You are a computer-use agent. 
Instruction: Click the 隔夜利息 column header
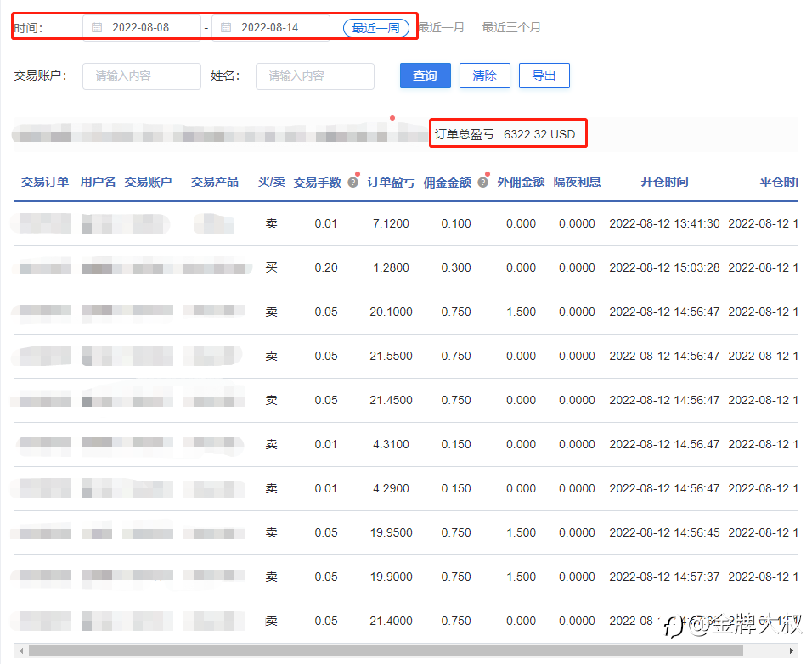tap(577, 182)
